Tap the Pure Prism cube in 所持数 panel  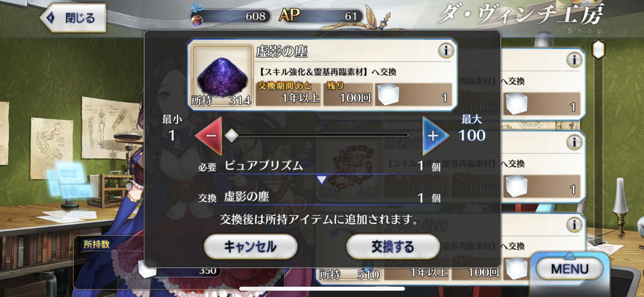(147, 268)
